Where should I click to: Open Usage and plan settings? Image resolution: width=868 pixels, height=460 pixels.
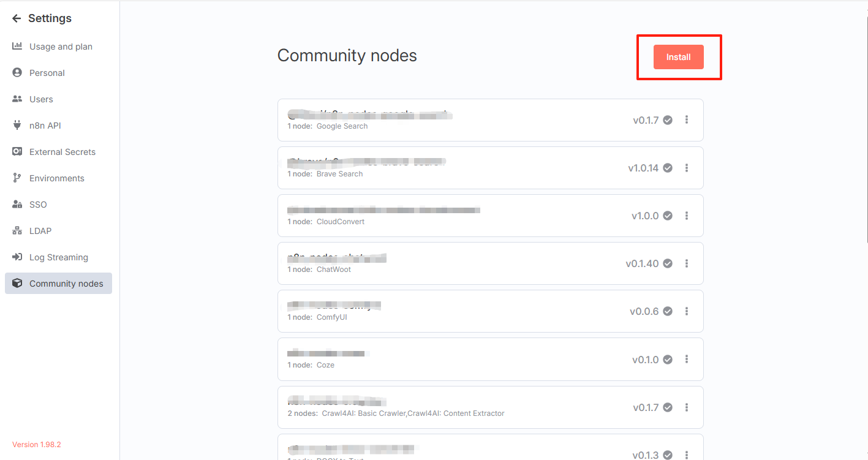(x=61, y=47)
